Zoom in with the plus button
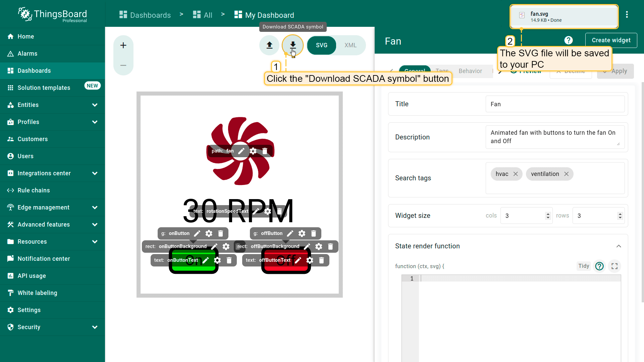The height and width of the screenshot is (362, 644). pos(123,45)
